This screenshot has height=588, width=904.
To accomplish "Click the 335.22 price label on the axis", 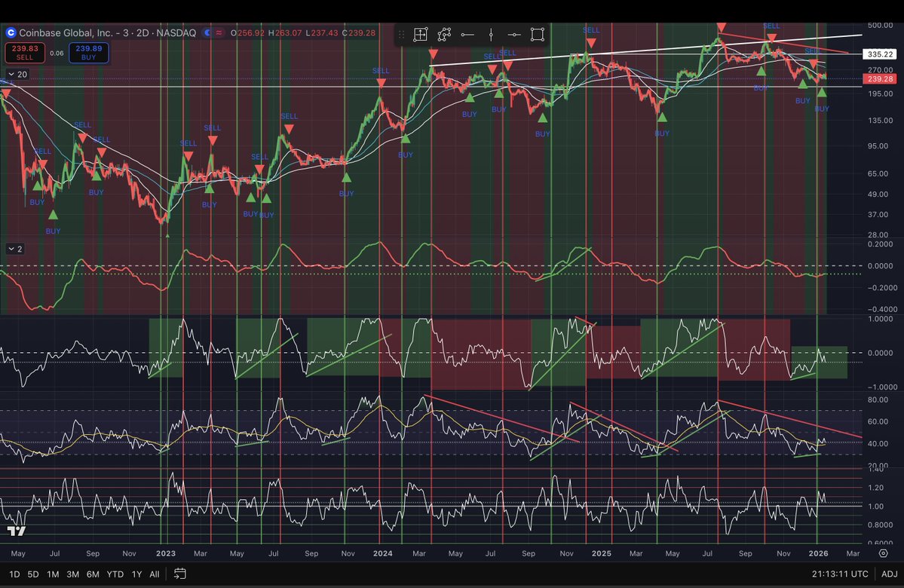I will tap(880, 54).
